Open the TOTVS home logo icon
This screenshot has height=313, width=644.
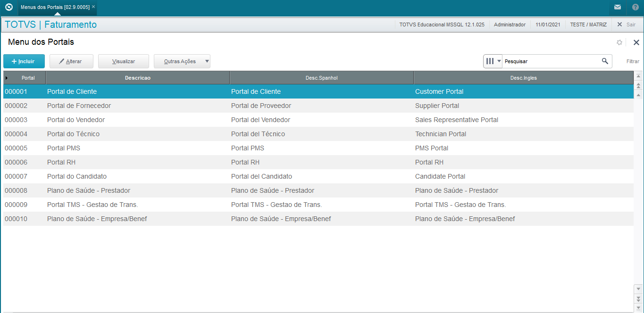pyautogui.click(x=8, y=7)
